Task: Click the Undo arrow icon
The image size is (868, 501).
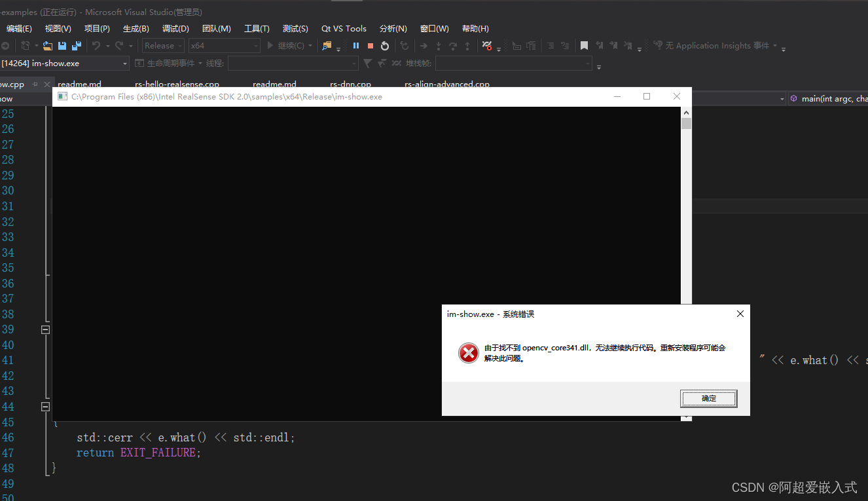Action: point(96,46)
